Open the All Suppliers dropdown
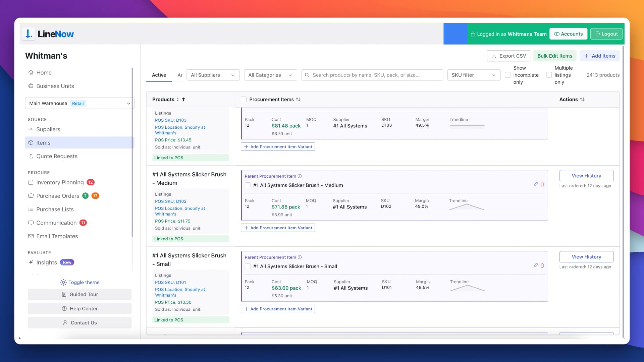This screenshot has width=644, height=362. (213, 75)
